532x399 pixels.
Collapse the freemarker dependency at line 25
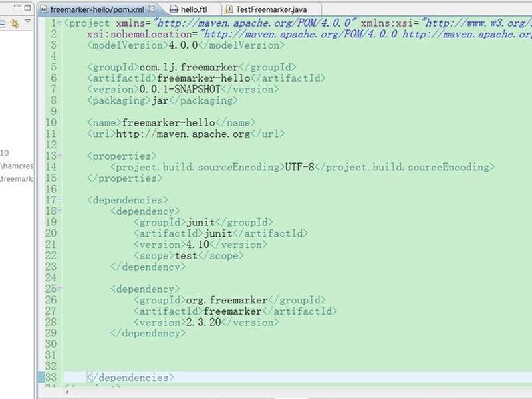click(59, 289)
